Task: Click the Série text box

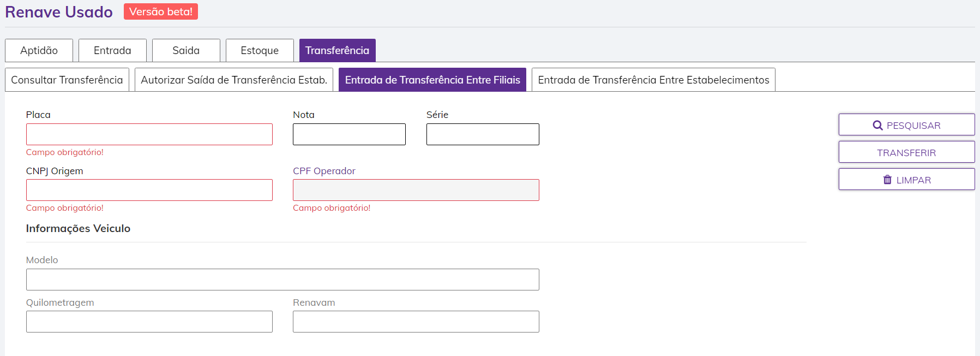Action: pyautogui.click(x=483, y=134)
